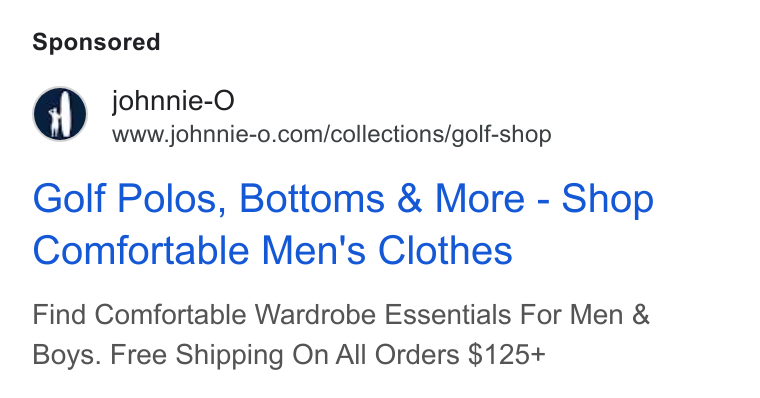760x398 pixels.
Task: Click the johnnie-O surfer logo icon
Action: click(x=60, y=114)
